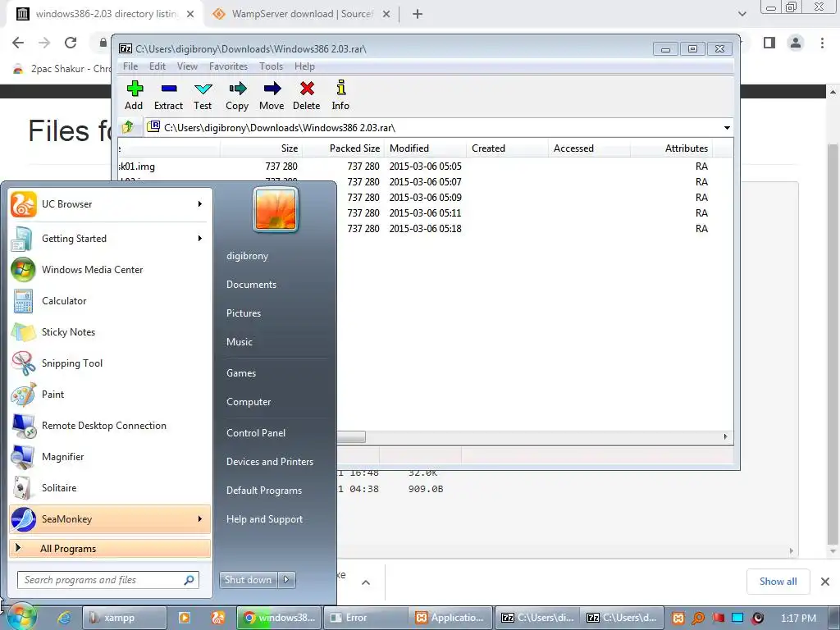The height and width of the screenshot is (630, 840).
Task: Sort by Modified column header
Action: [x=425, y=148]
